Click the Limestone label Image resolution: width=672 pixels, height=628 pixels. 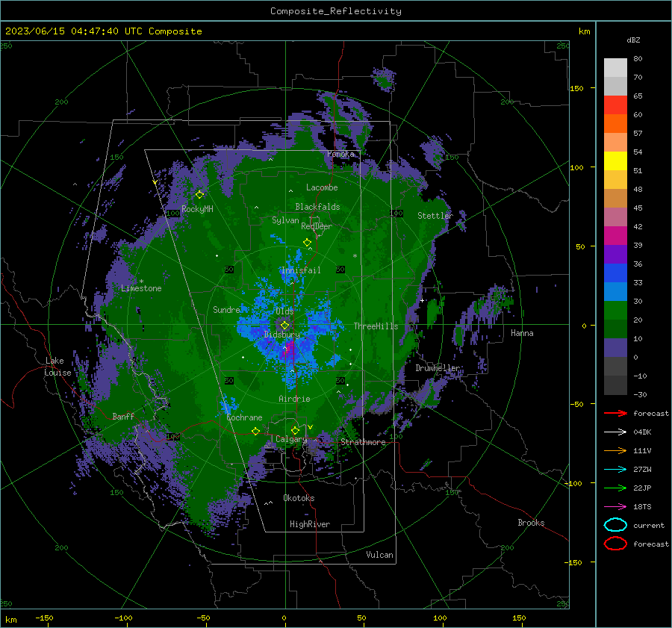click(141, 288)
